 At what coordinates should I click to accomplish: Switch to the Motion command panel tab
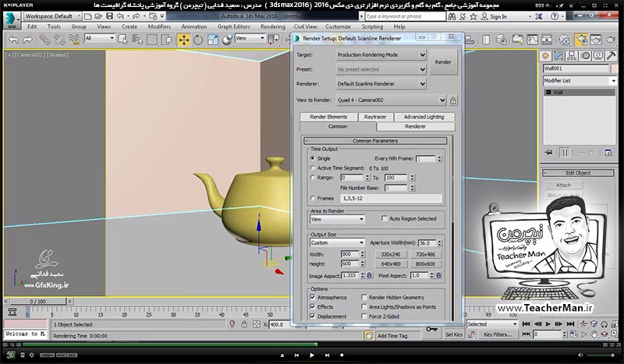585,55
